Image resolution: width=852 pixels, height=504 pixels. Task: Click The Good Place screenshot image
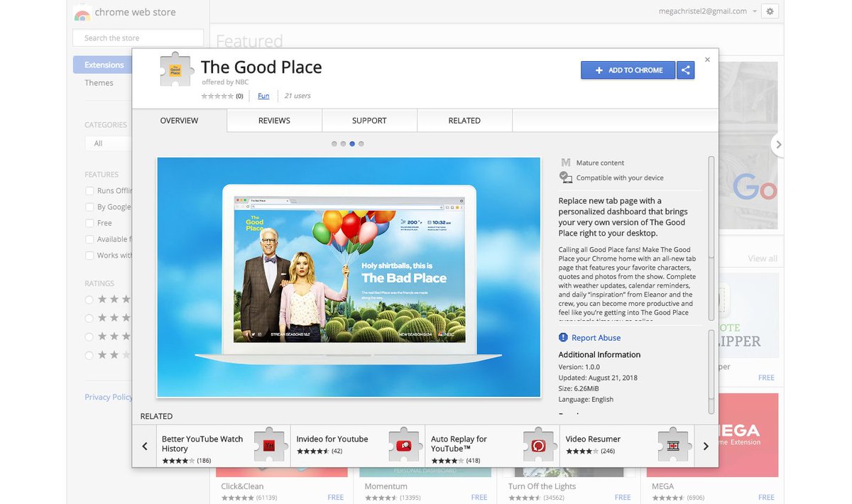coord(349,277)
